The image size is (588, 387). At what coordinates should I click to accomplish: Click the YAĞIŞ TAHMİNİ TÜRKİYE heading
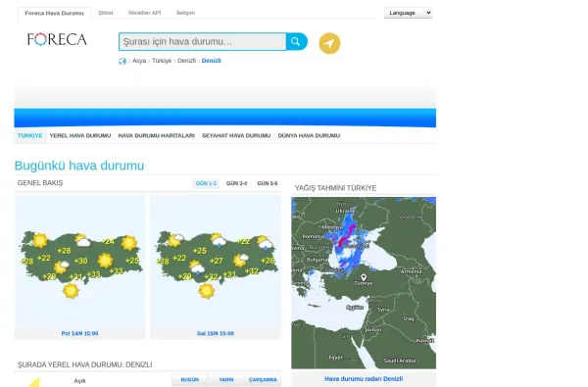coord(335,188)
